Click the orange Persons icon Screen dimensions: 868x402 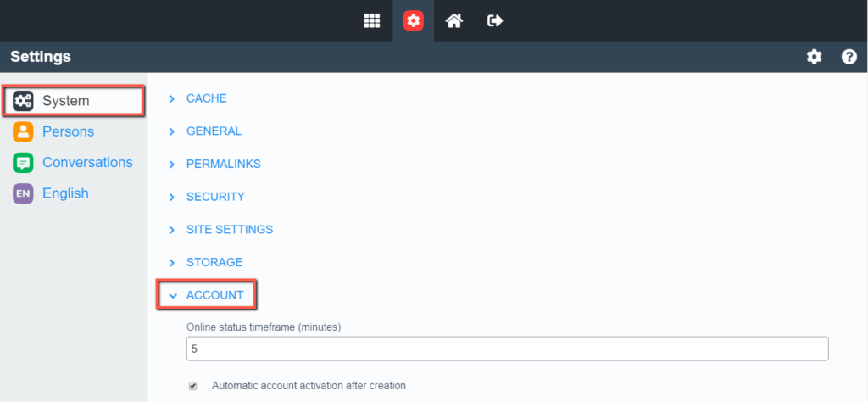coord(23,131)
